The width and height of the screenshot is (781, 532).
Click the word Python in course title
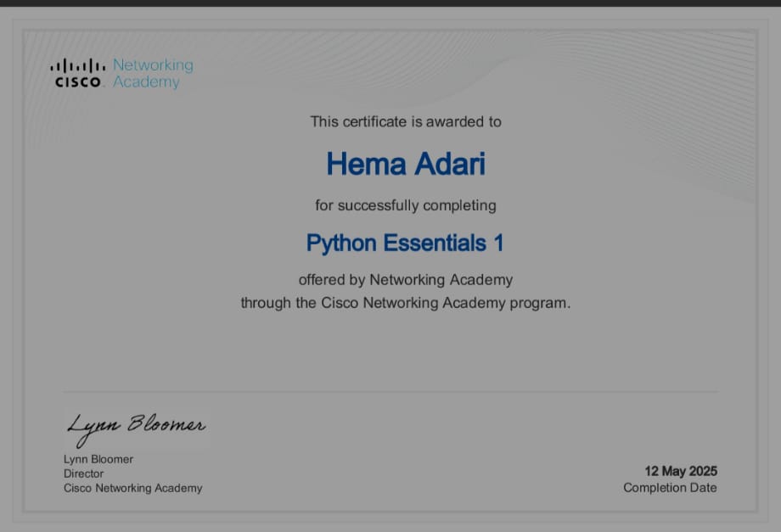(341, 244)
